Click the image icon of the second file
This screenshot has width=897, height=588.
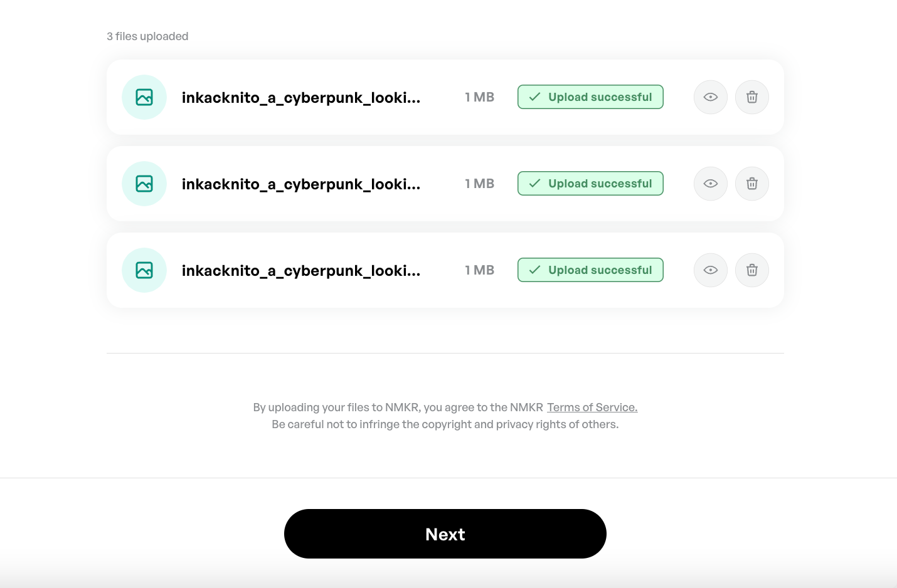144,184
